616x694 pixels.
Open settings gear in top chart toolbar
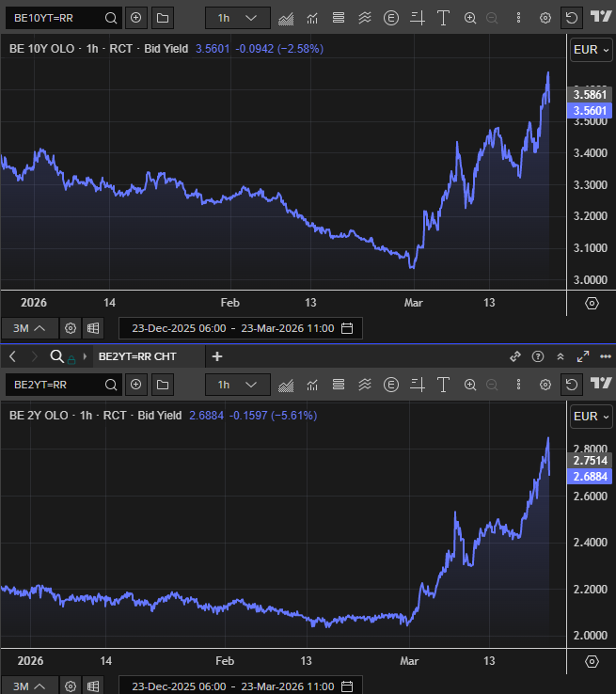(x=545, y=18)
